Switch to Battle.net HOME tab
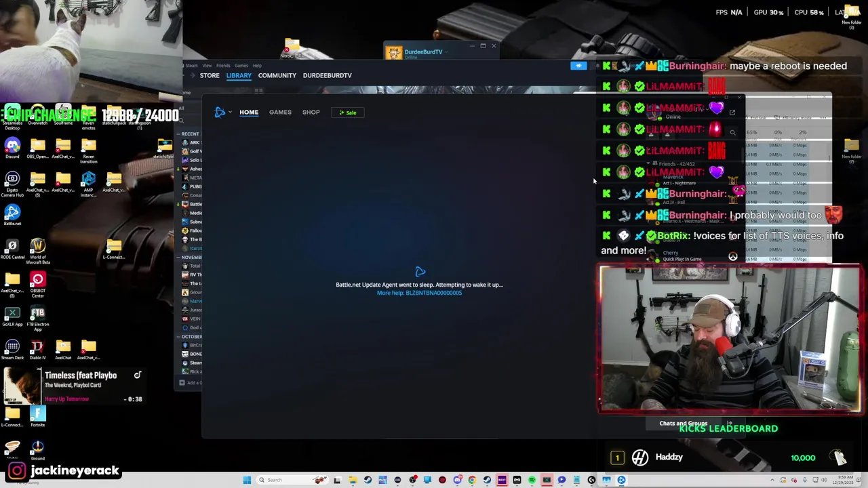 coord(249,113)
